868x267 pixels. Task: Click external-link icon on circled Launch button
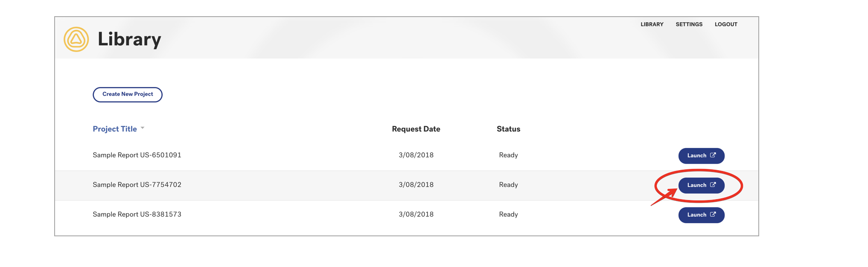pyautogui.click(x=713, y=185)
